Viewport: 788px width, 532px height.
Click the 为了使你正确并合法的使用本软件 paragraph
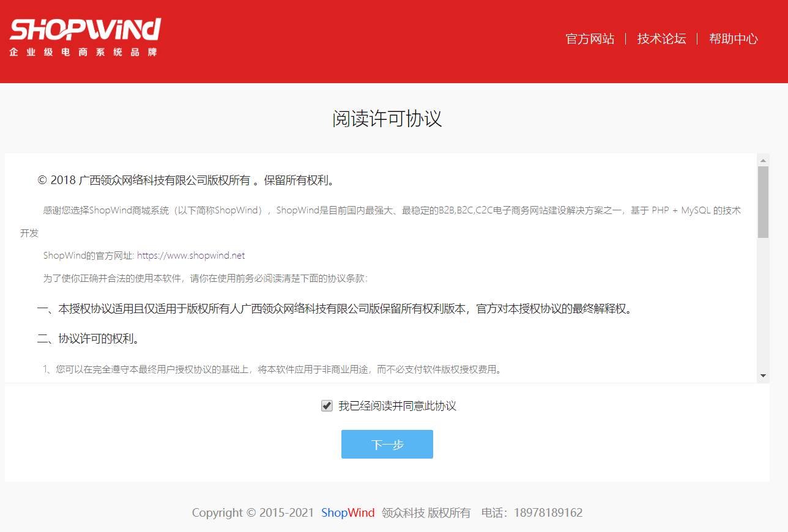point(206,278)
